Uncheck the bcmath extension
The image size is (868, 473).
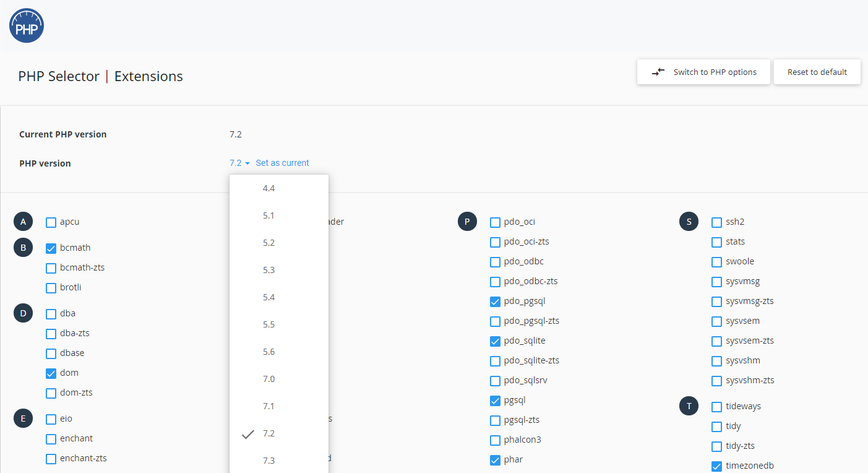coord(51,248)
